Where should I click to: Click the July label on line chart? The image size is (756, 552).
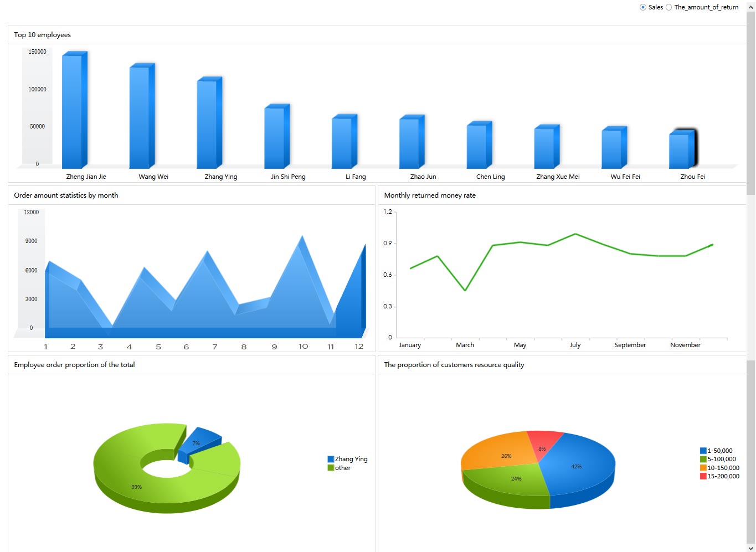575,345
